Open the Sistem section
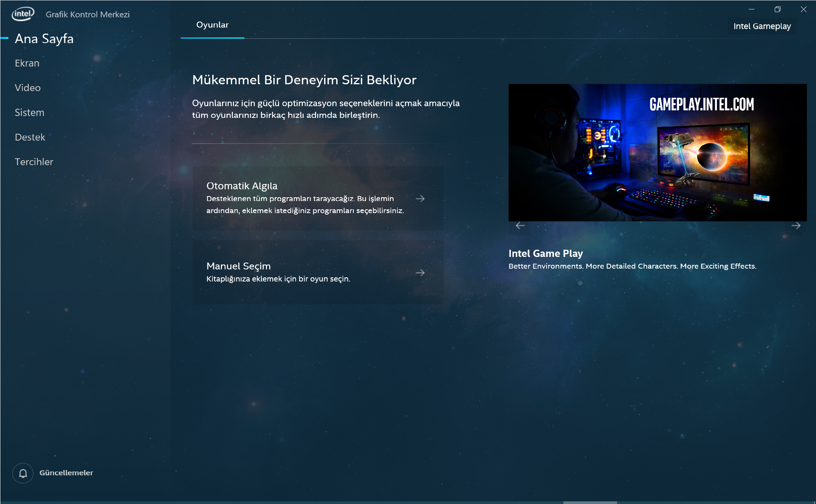816x504 pixels. [29, 113]
